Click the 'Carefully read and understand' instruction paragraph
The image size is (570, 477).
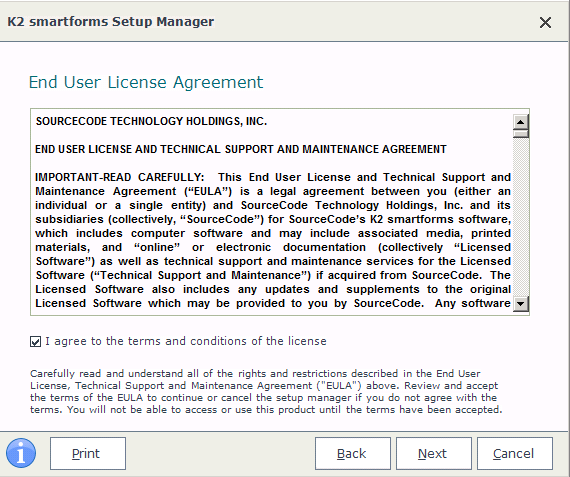266,392
